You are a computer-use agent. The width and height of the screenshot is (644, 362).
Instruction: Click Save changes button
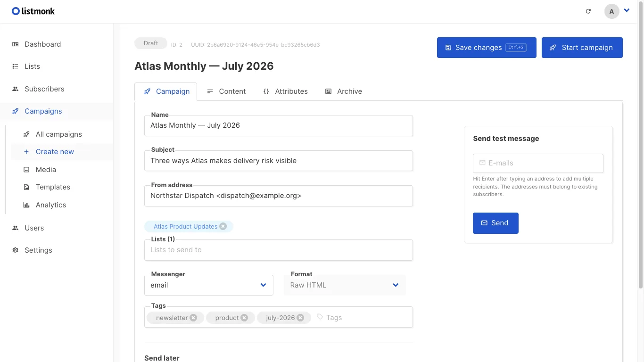pos(487,48)
